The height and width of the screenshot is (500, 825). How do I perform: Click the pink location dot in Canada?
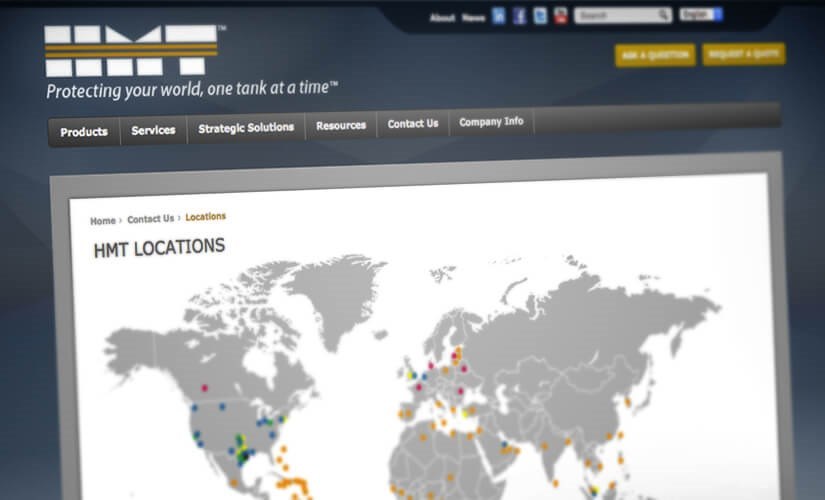click(x=205, y=388)
